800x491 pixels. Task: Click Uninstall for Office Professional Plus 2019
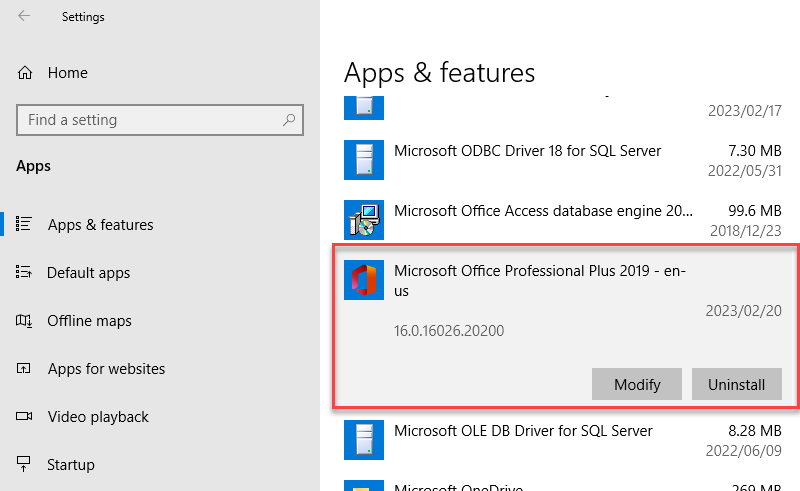(737, 384)
